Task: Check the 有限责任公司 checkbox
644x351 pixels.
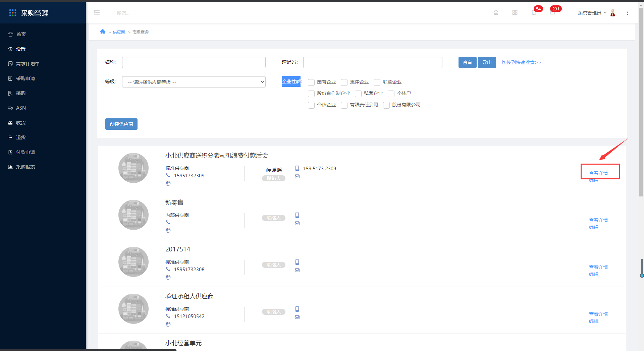Action: tap(344, 105)
